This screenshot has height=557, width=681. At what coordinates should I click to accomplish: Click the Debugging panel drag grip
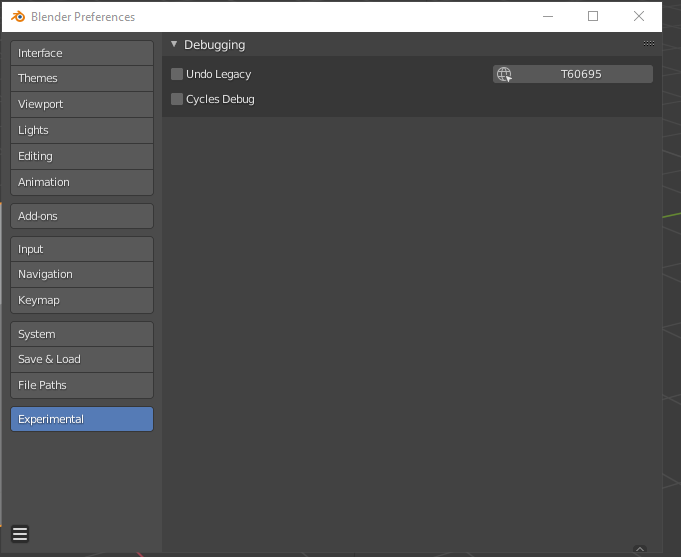click(649, 43)
